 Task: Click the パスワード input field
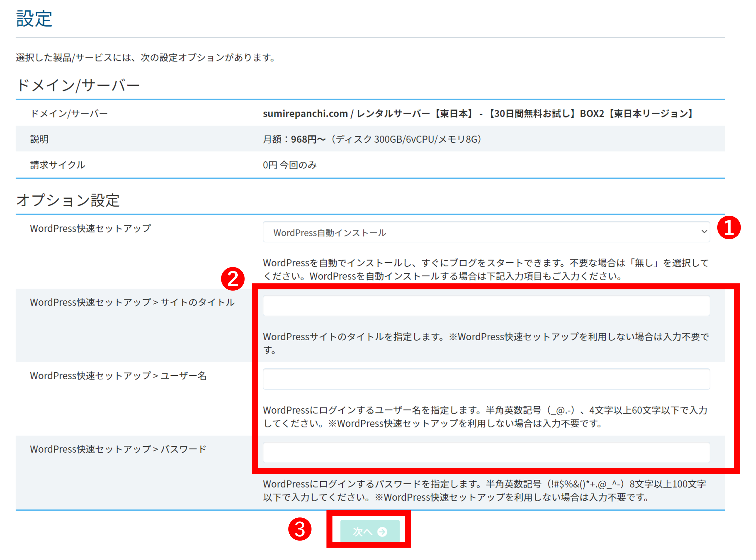click(x=486, y=452)
